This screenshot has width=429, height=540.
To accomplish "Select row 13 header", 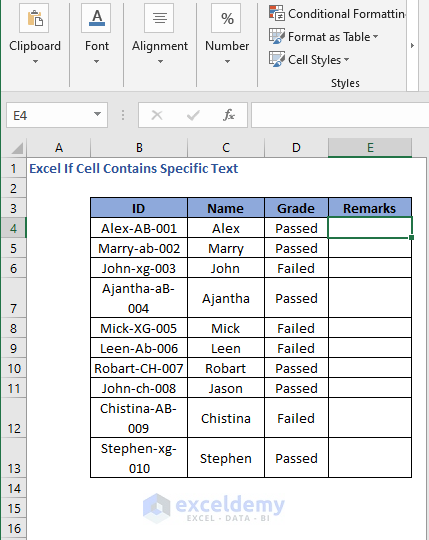I will [x=13, y=458].
